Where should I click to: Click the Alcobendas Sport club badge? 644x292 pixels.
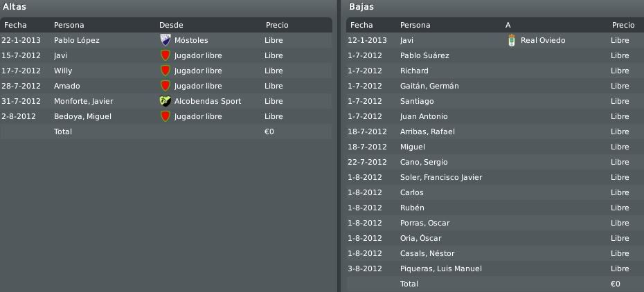tap(165, 101)
